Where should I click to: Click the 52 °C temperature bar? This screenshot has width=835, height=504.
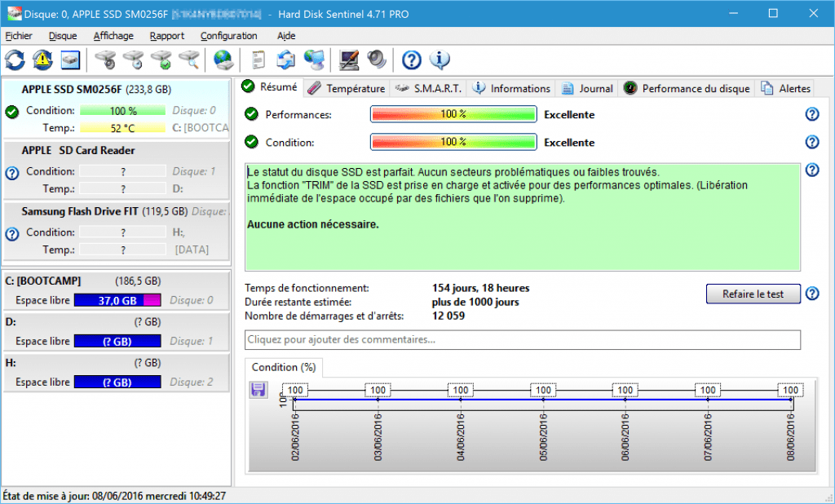coord(123,128)
